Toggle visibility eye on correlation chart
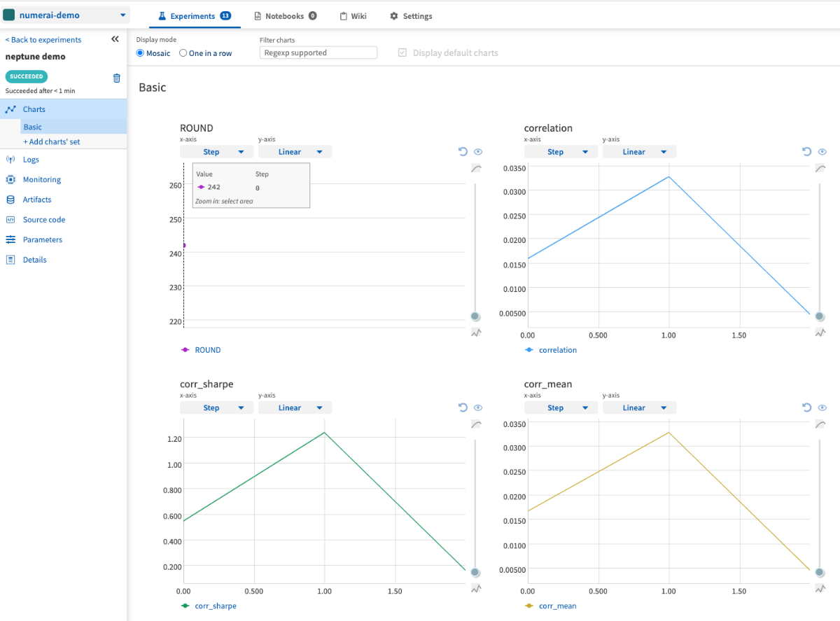The height and width of the screenshot is (621, 840). coord(822,151)
